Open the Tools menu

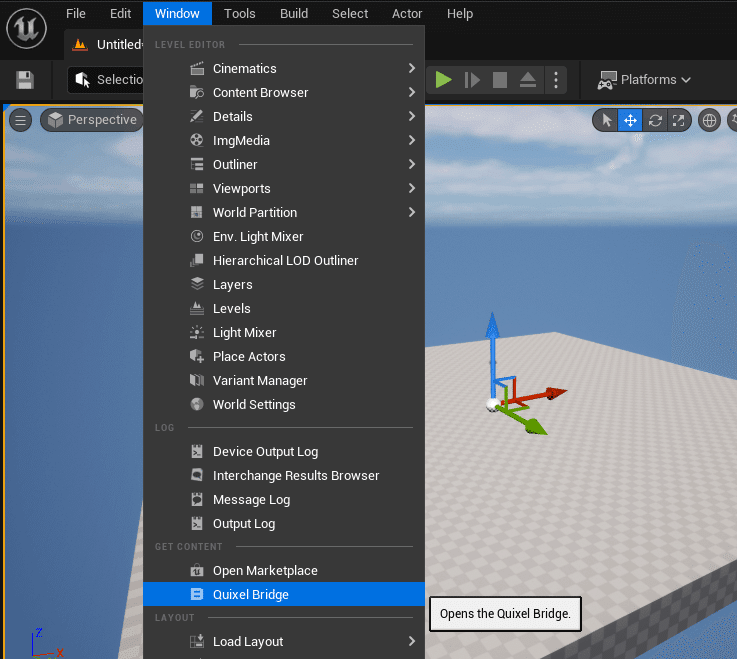click(240, 14)
